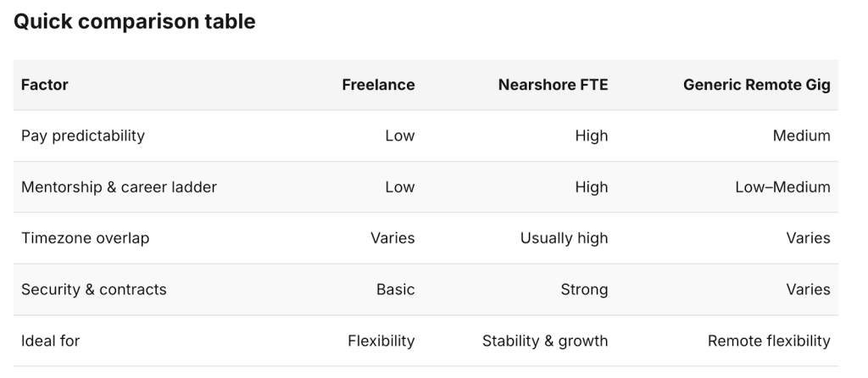Click the "Pay predictability" row label
This screenshot has height=378, width=868.
point(83,136)
